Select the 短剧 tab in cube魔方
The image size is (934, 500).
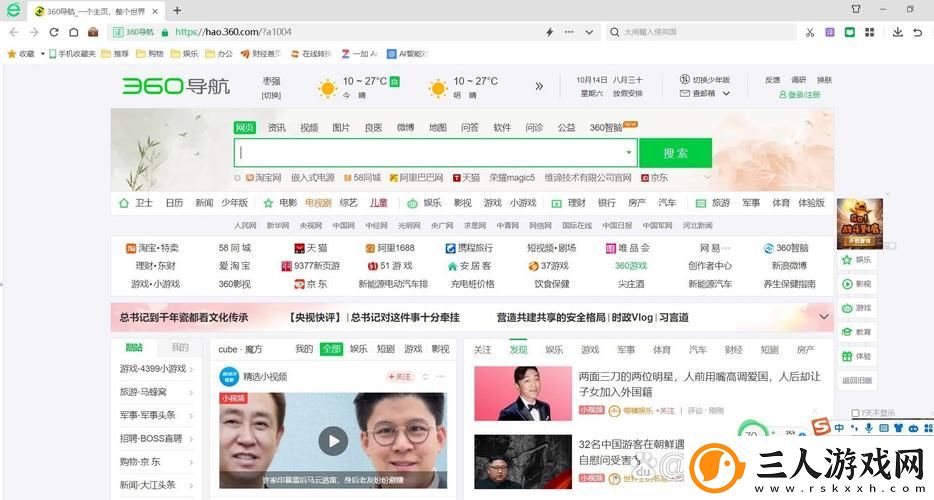[386, 349]
